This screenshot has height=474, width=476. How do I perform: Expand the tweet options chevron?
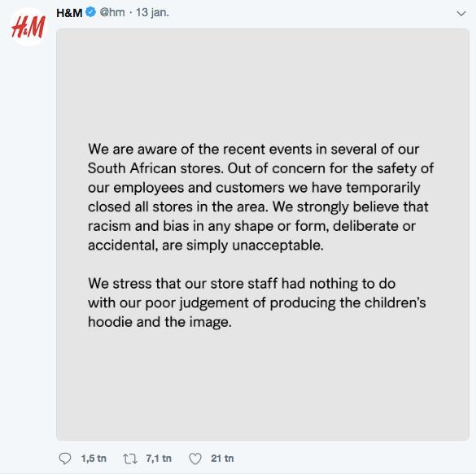461,14
